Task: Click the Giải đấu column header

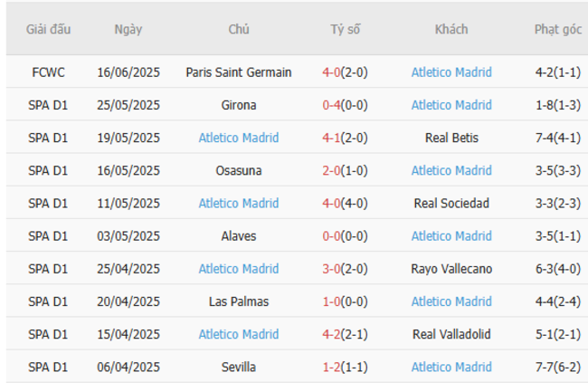Action: pyautogui.click(x=48, y=29)
